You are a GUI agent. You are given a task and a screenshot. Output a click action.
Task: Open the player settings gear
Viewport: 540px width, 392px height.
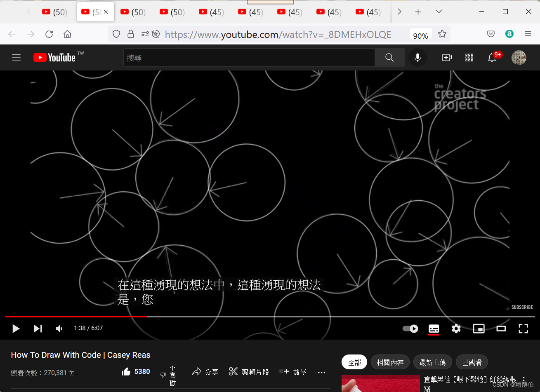(456, 329)
